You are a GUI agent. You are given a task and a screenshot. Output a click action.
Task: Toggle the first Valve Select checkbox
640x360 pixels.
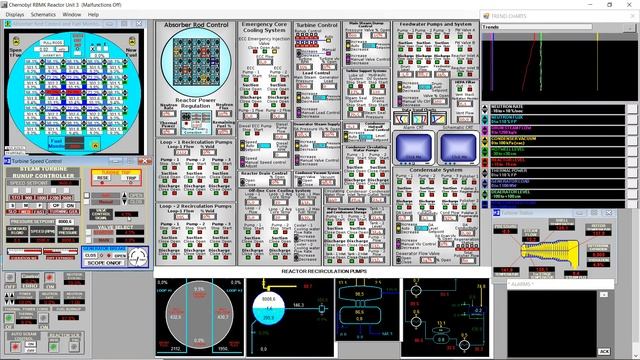click(x=88, y=232)
